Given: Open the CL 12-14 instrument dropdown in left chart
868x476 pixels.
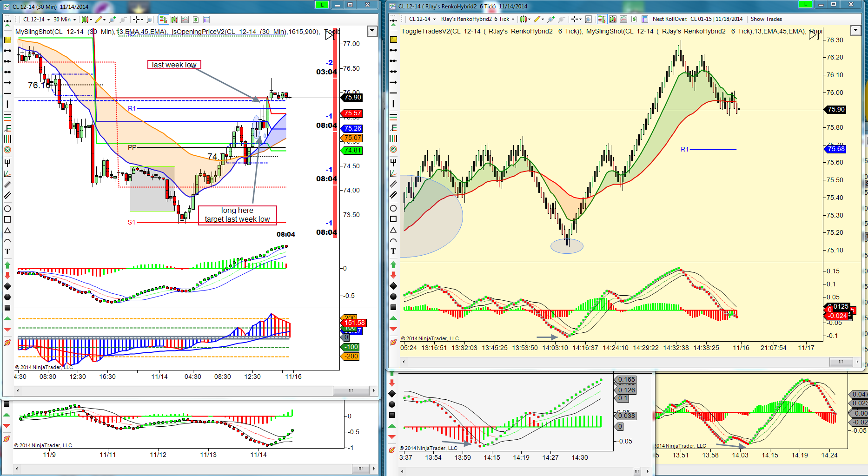Looking at the screenshot, I should click(x=36, y=20).
